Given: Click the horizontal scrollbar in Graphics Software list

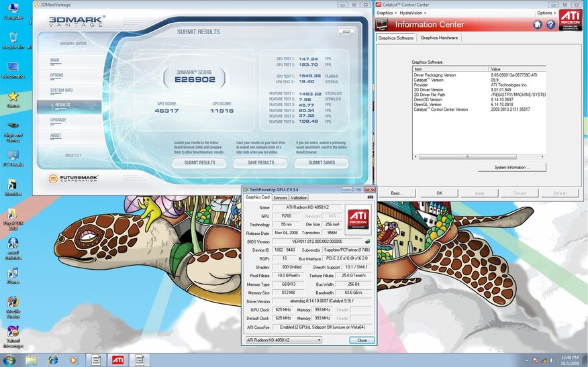Looking at the screenshot, I should tap(467, 157).
